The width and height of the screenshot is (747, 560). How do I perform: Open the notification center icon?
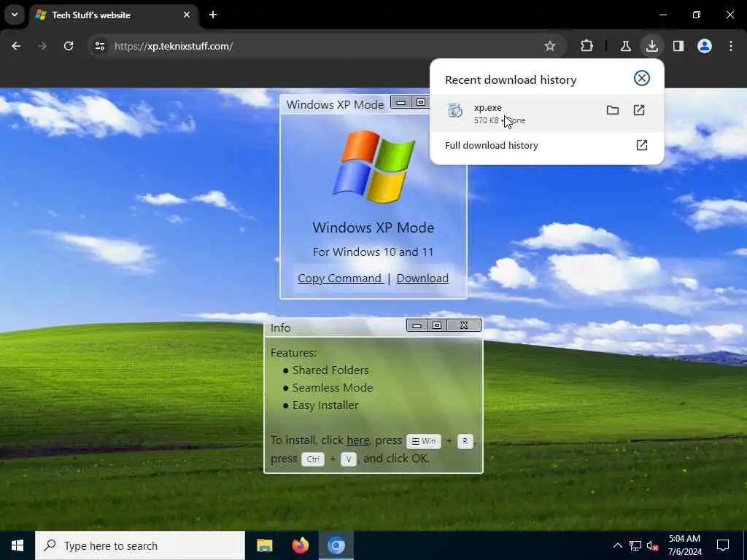[x=723, y=545]
